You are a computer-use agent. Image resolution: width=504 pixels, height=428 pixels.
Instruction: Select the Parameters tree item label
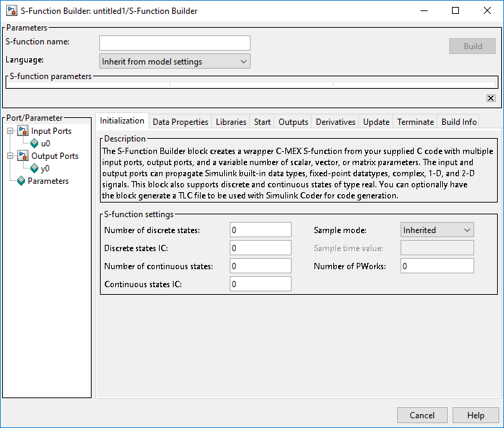[x=48, y=181]
